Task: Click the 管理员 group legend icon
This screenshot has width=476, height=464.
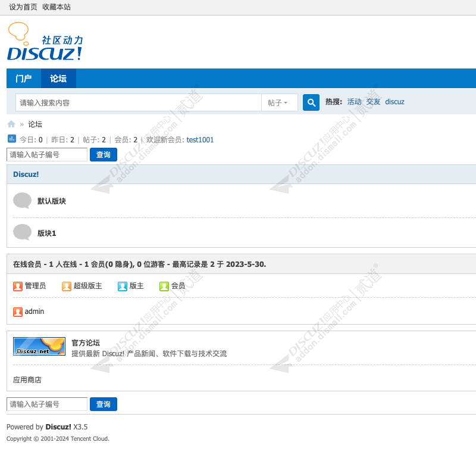Action: point(18,286)
